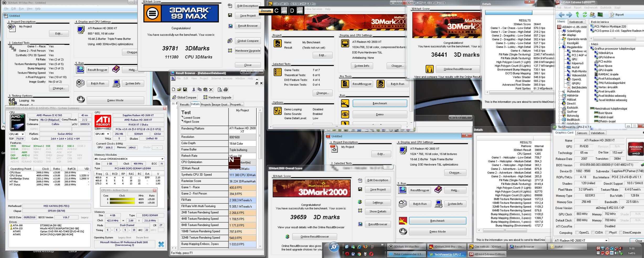Open memory module Corsair dropdown in HWiNFO
Image resolution: width=644 pixels, height=258 pixels.
coord(129,159)
